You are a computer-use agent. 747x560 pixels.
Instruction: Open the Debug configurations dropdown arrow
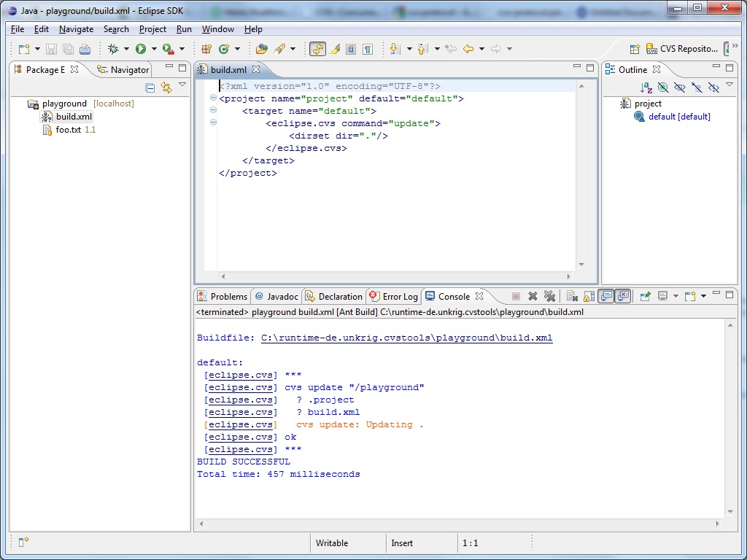pyautogui.click(x=126, y=49)
